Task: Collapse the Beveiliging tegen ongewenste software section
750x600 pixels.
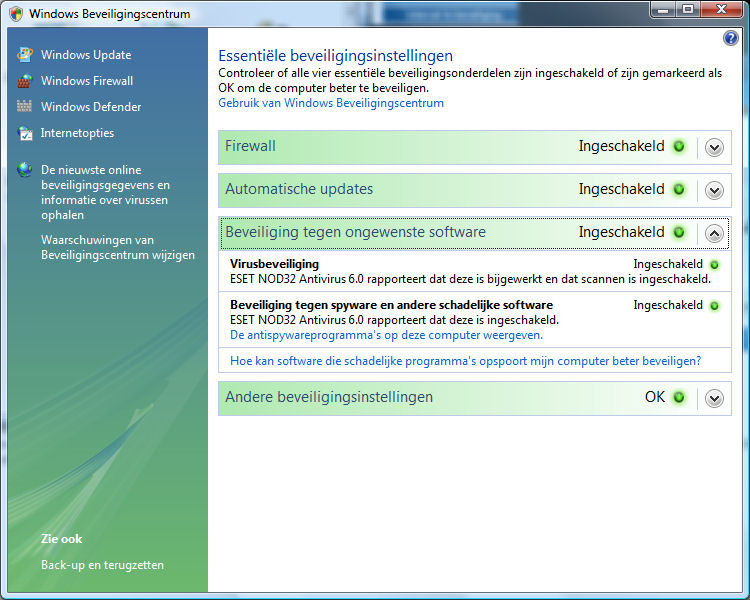Action: coord(714,233)
